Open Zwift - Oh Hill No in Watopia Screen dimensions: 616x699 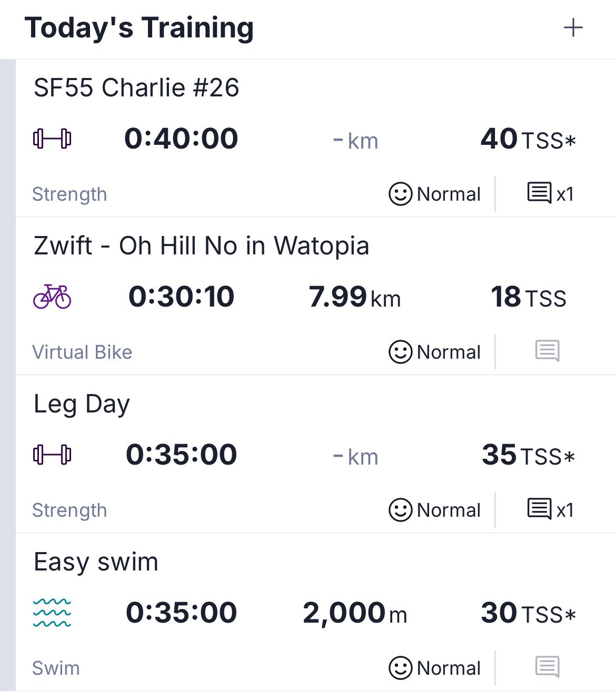201,245
